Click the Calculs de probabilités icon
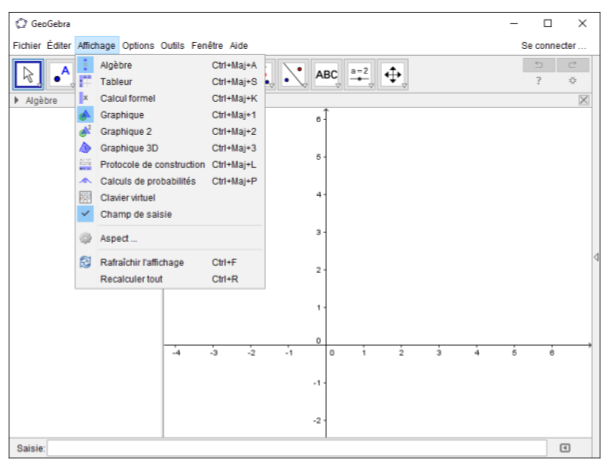610x469 pixels. tap(85, 181)
